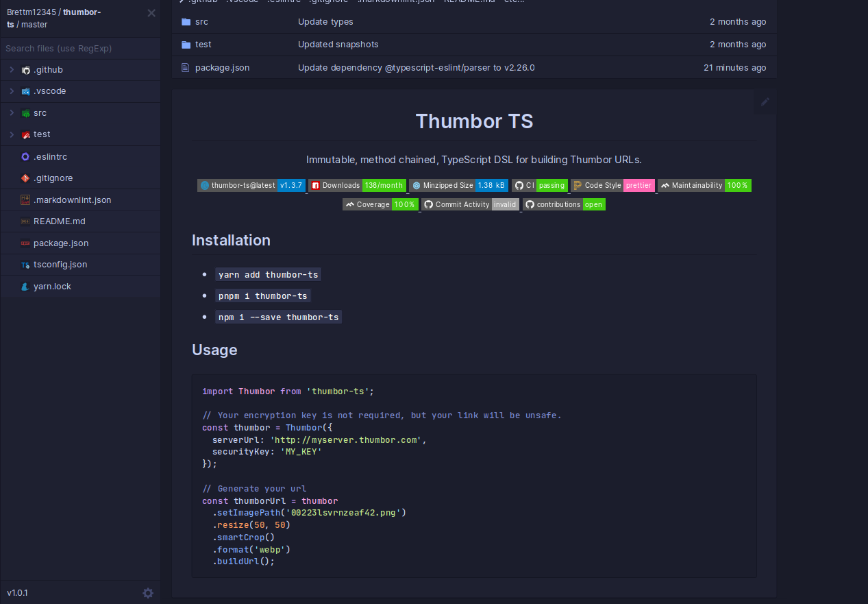Click the ESLint icon next to .eslintrc
Screen dimensions: 868x604
[24, 156]
